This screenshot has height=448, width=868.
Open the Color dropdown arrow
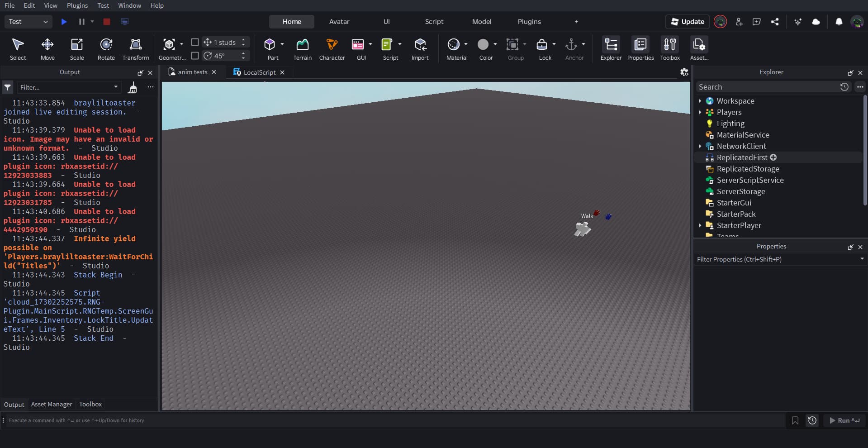[x=495, y=44]
